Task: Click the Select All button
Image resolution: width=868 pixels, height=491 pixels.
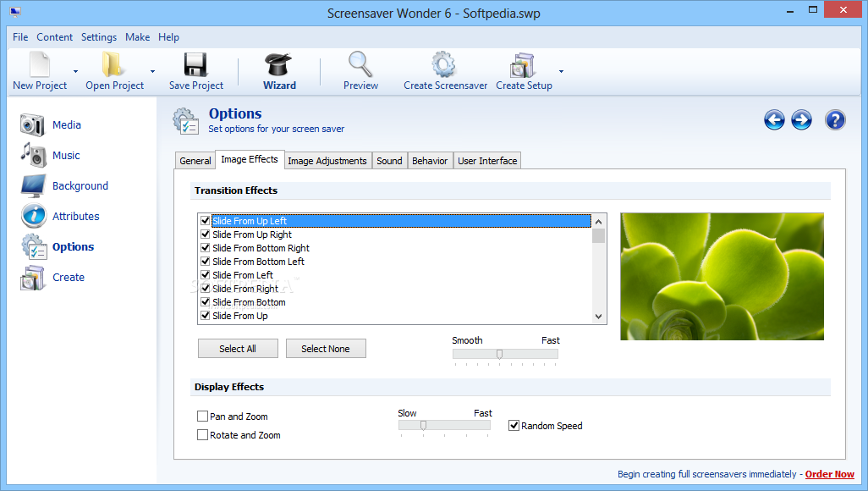Action: (238, 349)
